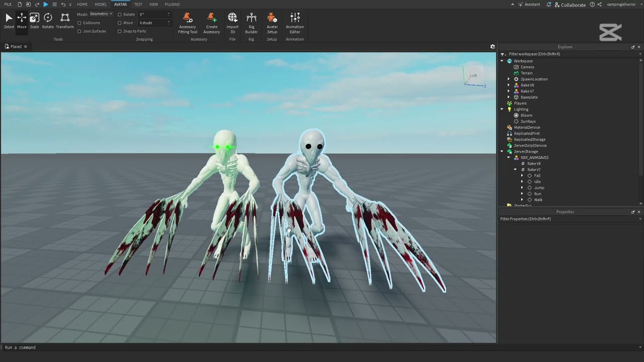Expand the Fall animation node

pos(522,175)
